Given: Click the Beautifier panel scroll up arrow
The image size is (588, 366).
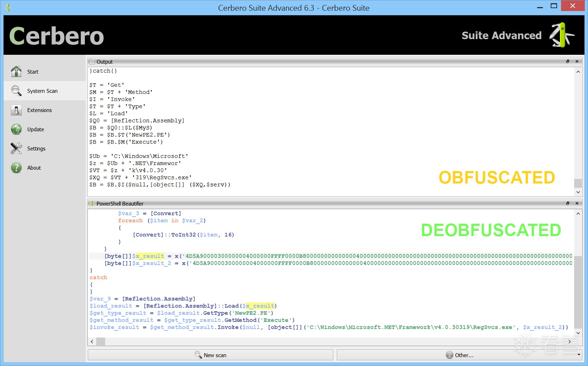Looking at the screenshot, I should coord(578,214).
